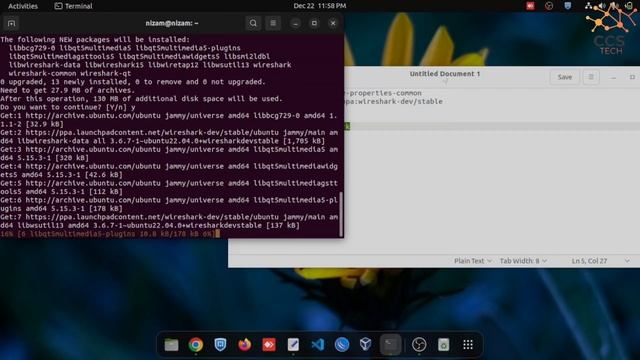Minimize the text editor window
This screenshot has width=640, height=360.
613,77
